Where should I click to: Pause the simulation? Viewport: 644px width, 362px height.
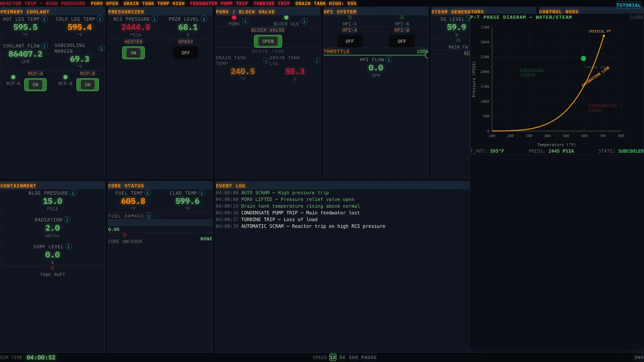(x=369, y=357)
